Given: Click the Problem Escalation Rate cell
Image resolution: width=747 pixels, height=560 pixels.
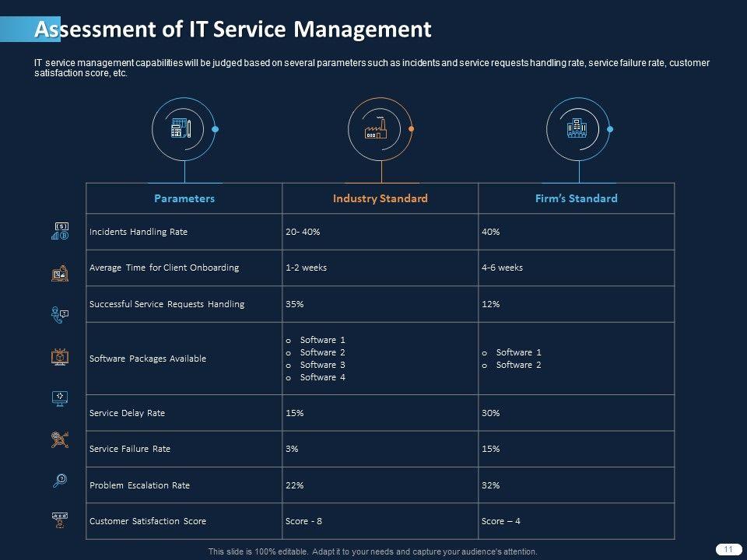Looking at the screenshot, I should (x=184, y=485).
